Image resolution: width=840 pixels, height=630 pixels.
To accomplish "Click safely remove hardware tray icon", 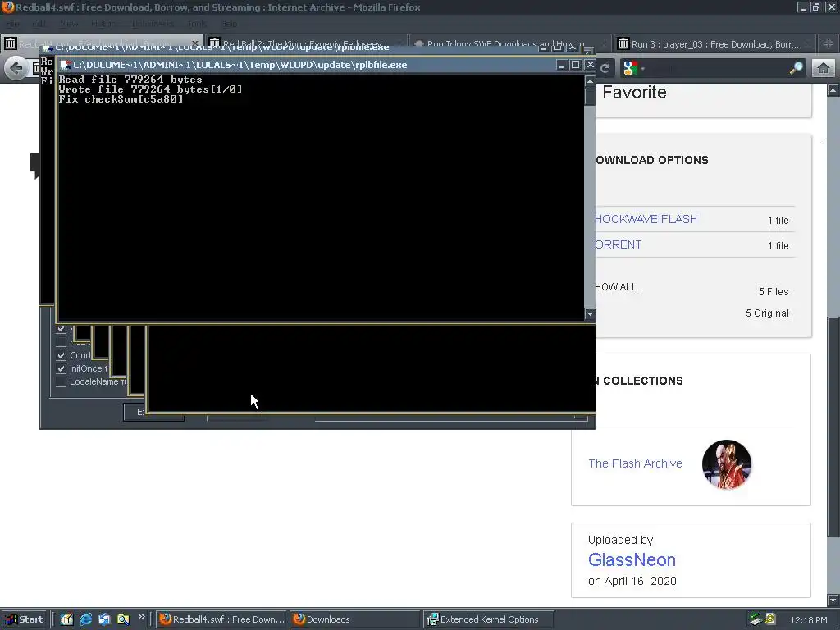I will pyautogui.click(x=756, y=619).
